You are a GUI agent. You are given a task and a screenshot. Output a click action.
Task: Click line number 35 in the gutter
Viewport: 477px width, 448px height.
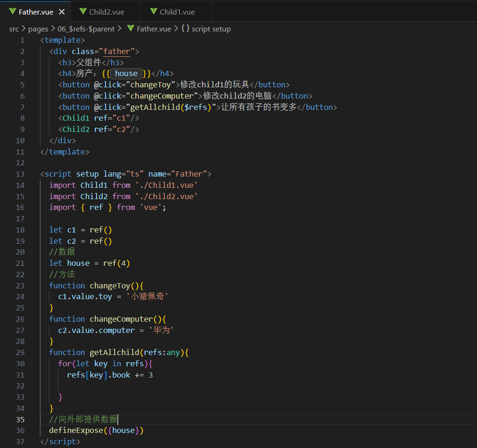coord(20,420)
